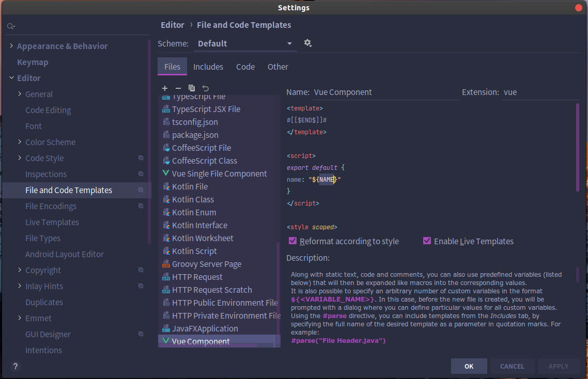Click the settings search magnifier icon

11,26
